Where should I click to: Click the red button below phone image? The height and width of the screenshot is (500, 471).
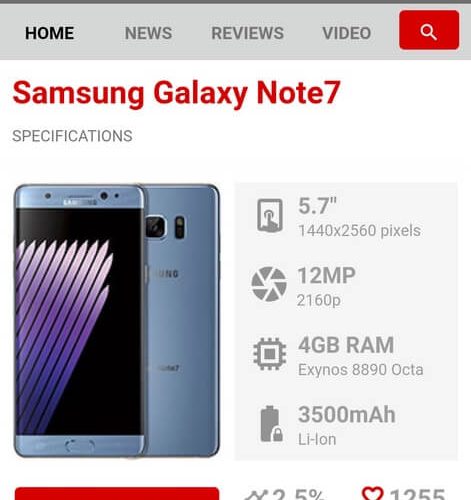tap(117, 494)
